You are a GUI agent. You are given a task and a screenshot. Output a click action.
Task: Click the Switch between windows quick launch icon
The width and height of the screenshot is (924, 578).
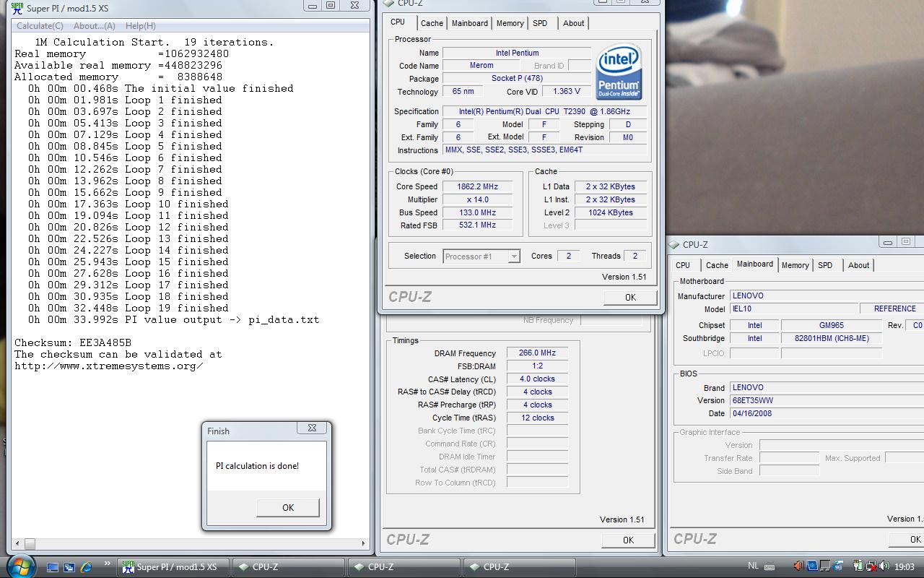(x=69, y=567)
